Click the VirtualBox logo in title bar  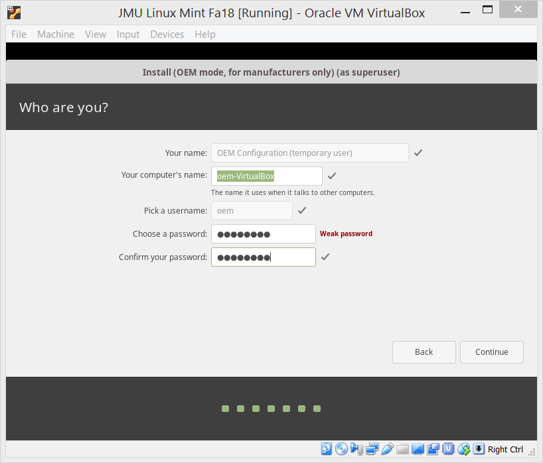[x=14, y=13]
